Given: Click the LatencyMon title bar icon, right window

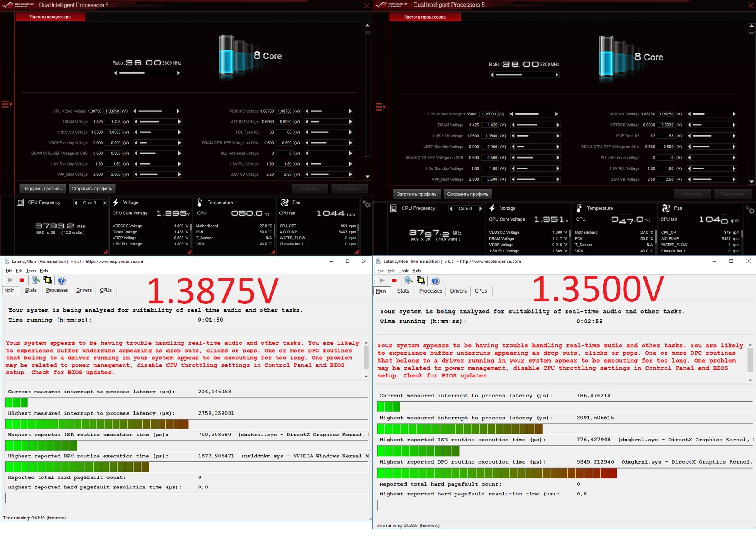Looking at the screenshot, I should point(378,261).
